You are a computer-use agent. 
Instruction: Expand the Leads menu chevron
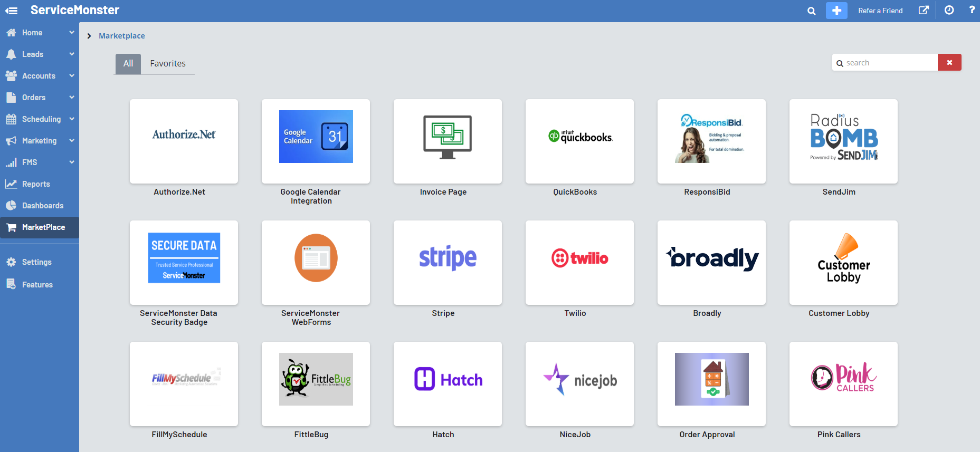coord(72,54)
